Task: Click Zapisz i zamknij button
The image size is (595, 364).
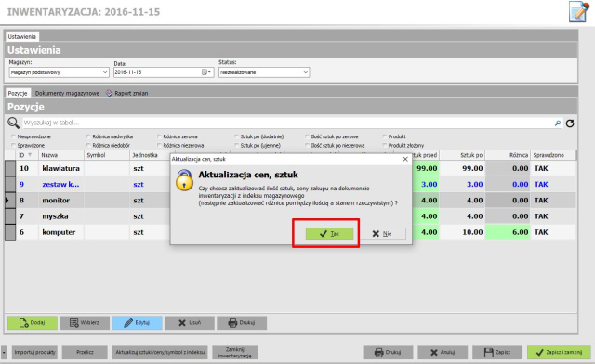Action: 559,352
